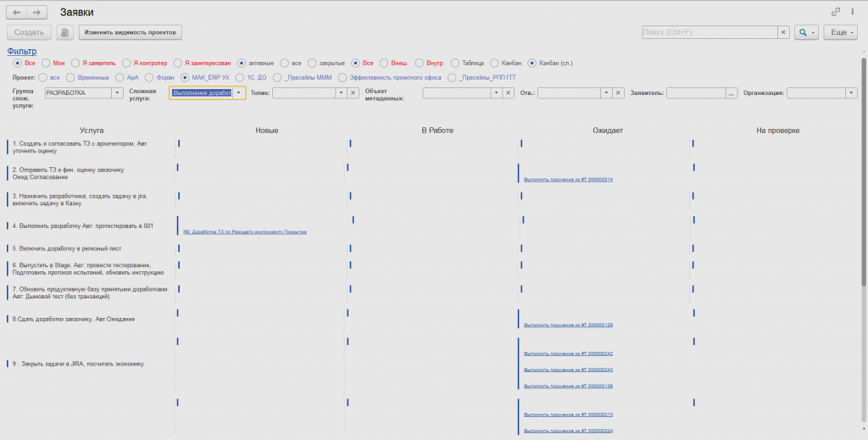Expand the Группа слож. услуги dropdown
This screenshot has height=440, width=868.
pyautogui.click(x=117, y=93)
